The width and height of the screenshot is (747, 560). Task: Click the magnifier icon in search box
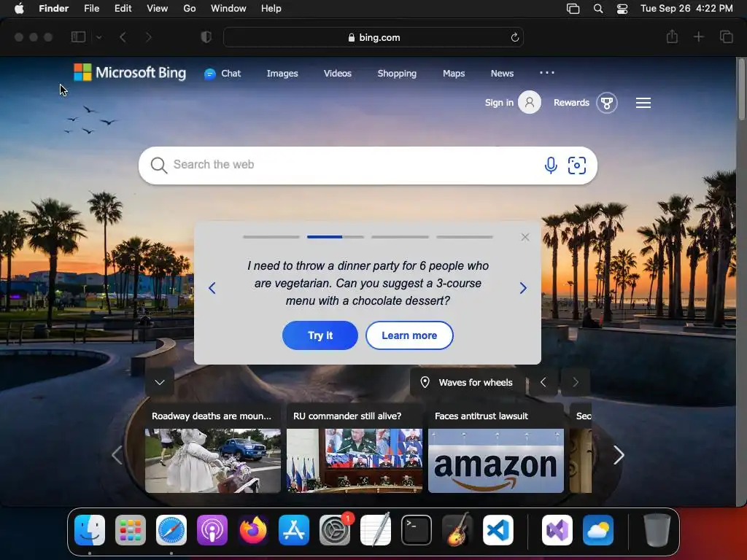click(x=158, y=166)
